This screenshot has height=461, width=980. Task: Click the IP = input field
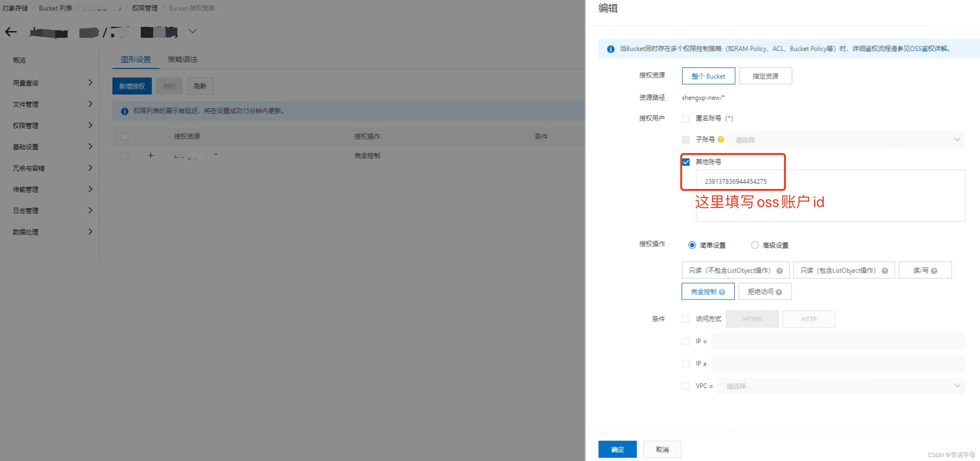tap(838, 341)
